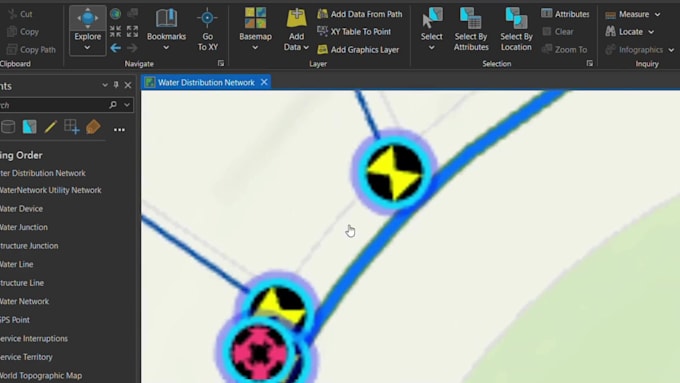This screenshot has width=680, height=383.
Task: Switch to List By Snapping view
Action: (x=72, y=127)
